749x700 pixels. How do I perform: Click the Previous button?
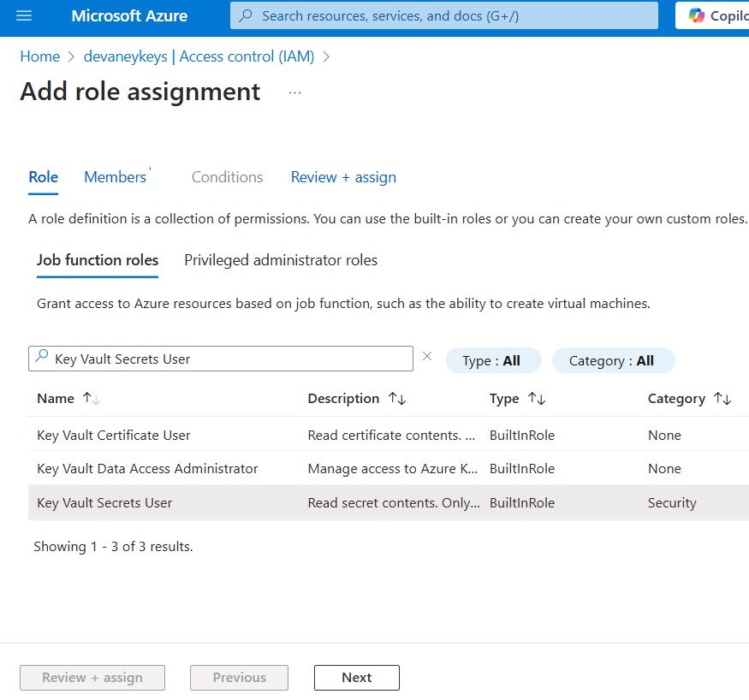240,678
